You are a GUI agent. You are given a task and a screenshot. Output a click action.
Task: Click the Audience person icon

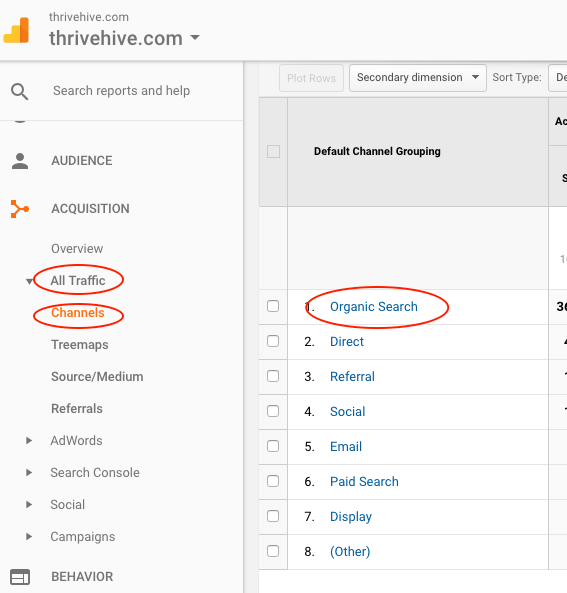point(20,161)
